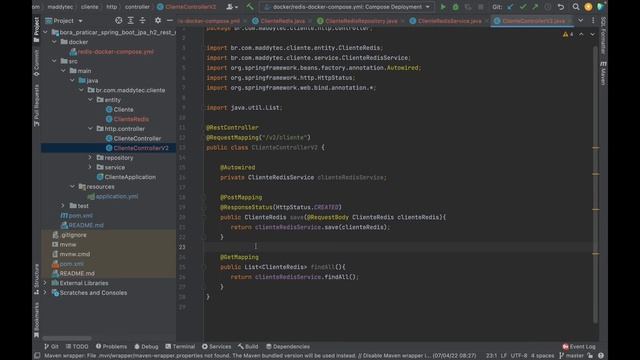
Task: Build project with the green hammer icon
Action: click(x=250, y=7)
